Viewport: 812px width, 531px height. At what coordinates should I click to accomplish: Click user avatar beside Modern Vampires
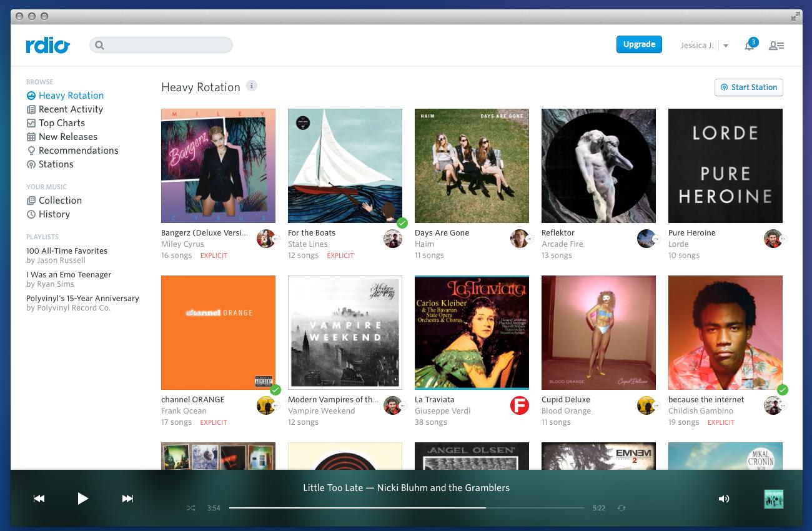coord(393,405)
